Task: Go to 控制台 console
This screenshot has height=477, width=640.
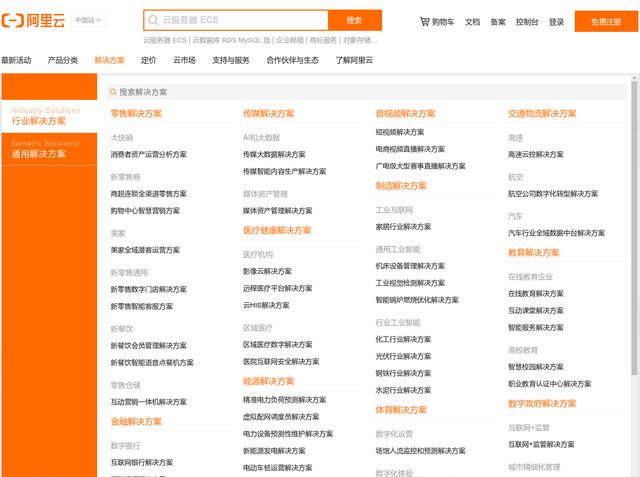Action: (527, 22)
